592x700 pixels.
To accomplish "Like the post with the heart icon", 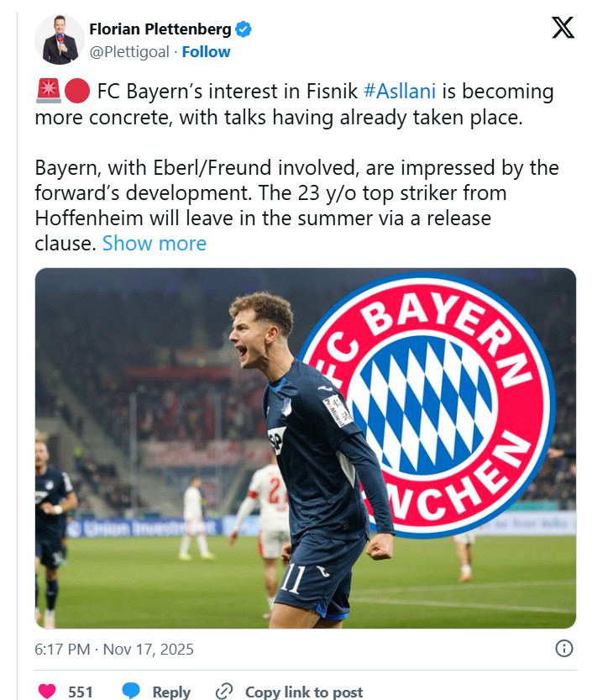I will tap(48, 692).
